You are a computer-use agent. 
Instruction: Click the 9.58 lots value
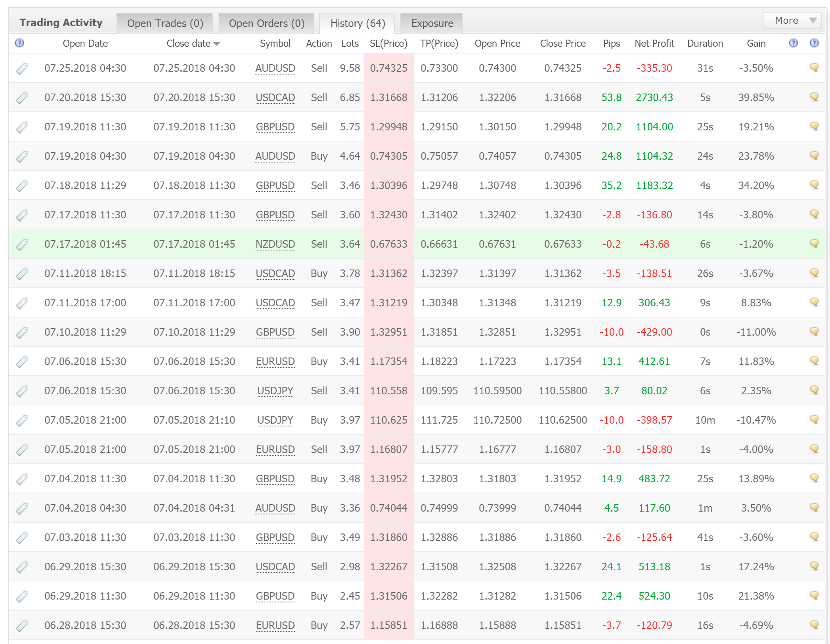tap(350, 68)
